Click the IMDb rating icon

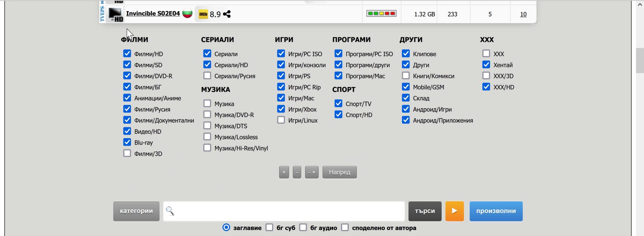click(203, 14)
